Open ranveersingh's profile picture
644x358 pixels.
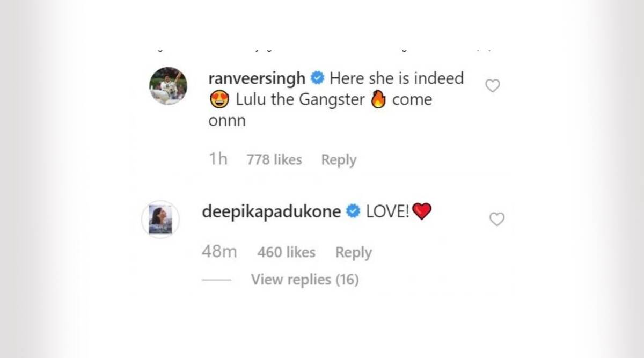tap(168, 86)
